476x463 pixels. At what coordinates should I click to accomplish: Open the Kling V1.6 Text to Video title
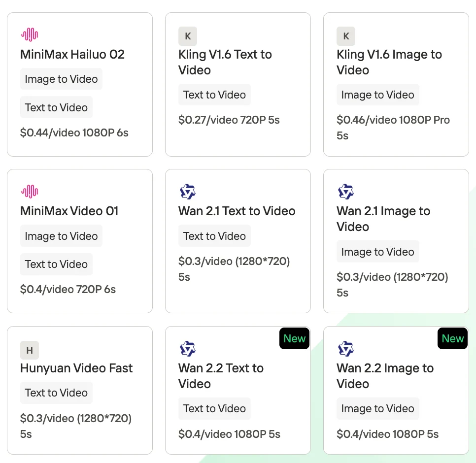(225, 62)
